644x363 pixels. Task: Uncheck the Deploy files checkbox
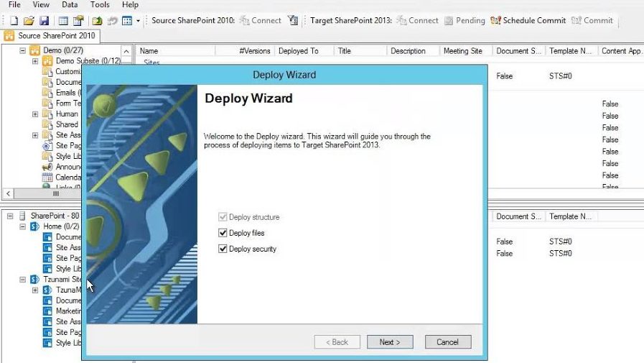(223, 233)
